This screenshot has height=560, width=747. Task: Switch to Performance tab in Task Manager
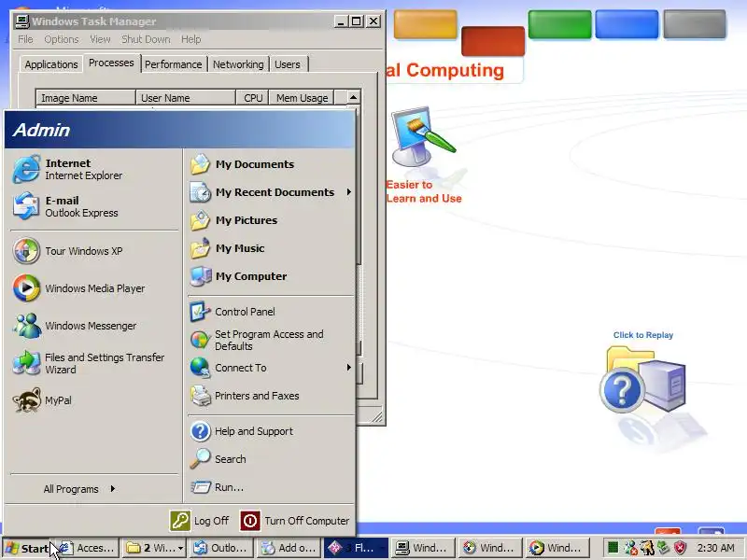point(174,64)
